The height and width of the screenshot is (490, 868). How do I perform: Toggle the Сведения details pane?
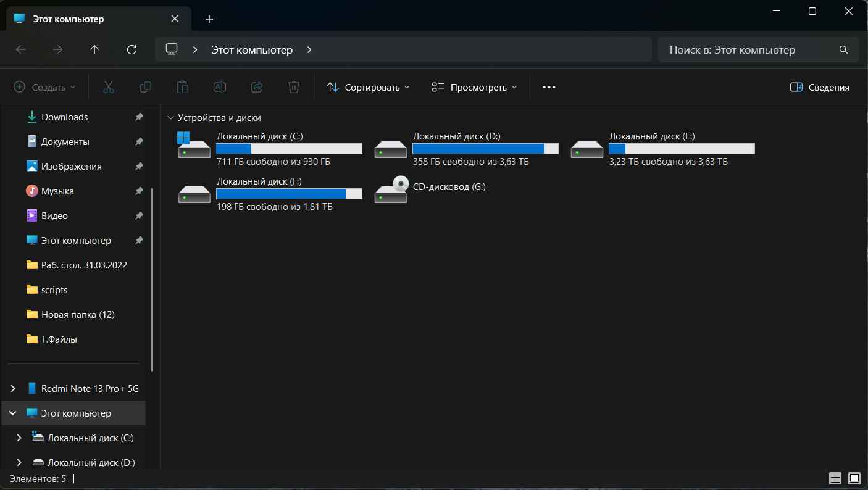(x=820, y=87)
